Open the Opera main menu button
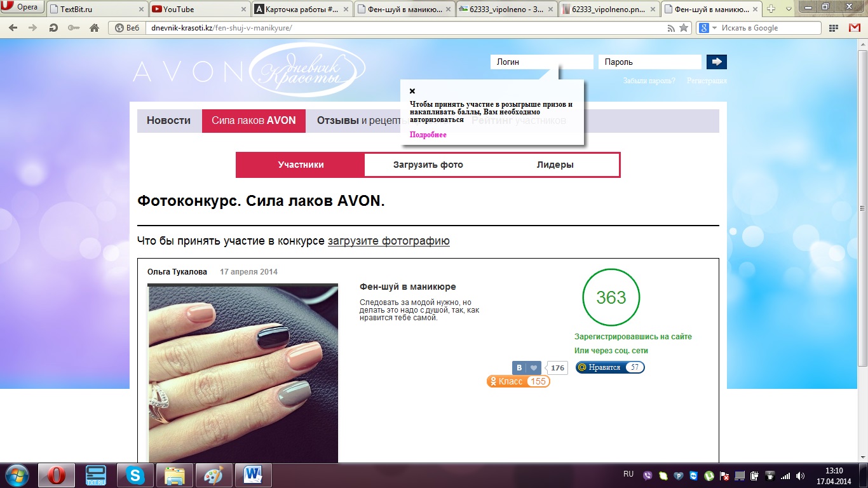The height and width of the screenshot is (488, 868). (22, 8)
